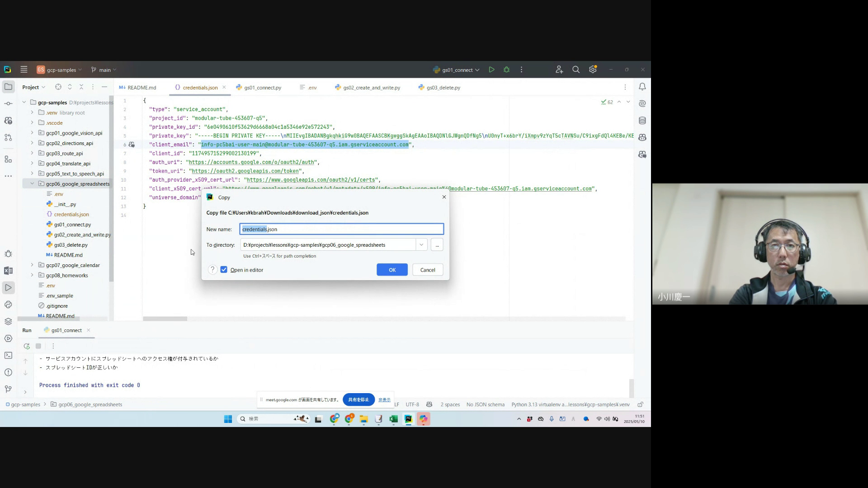Click the Debug bug icon in toolbar
868x488 pixels.
click(x=506, y=70)
